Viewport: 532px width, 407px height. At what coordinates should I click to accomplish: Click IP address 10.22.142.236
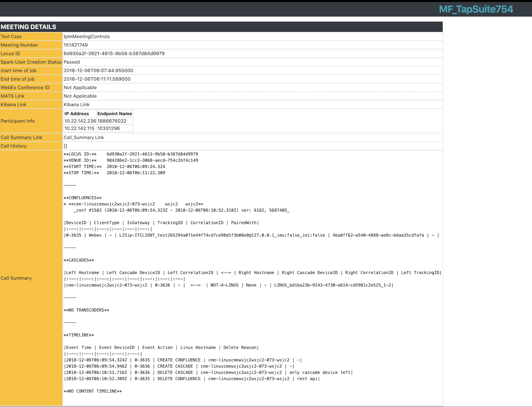pyautogui.click(x=80, y=121)
